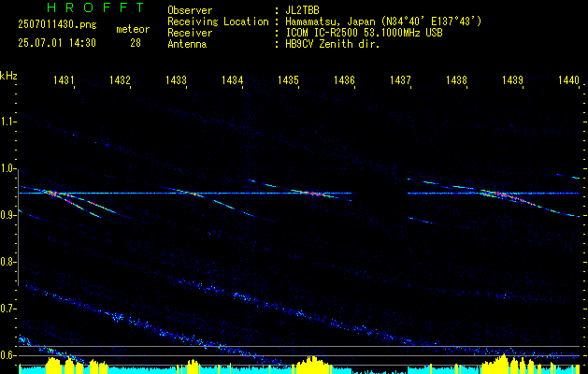
Task: Click the 1.0 kHz axis label
Action: coord(7,168)
